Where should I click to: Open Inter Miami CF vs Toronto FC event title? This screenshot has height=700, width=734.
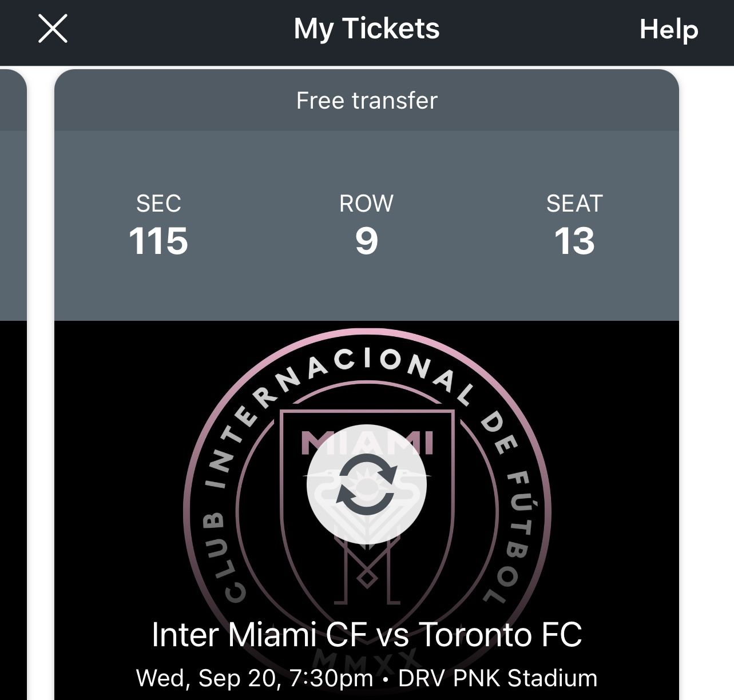click(x=366, y=634)
